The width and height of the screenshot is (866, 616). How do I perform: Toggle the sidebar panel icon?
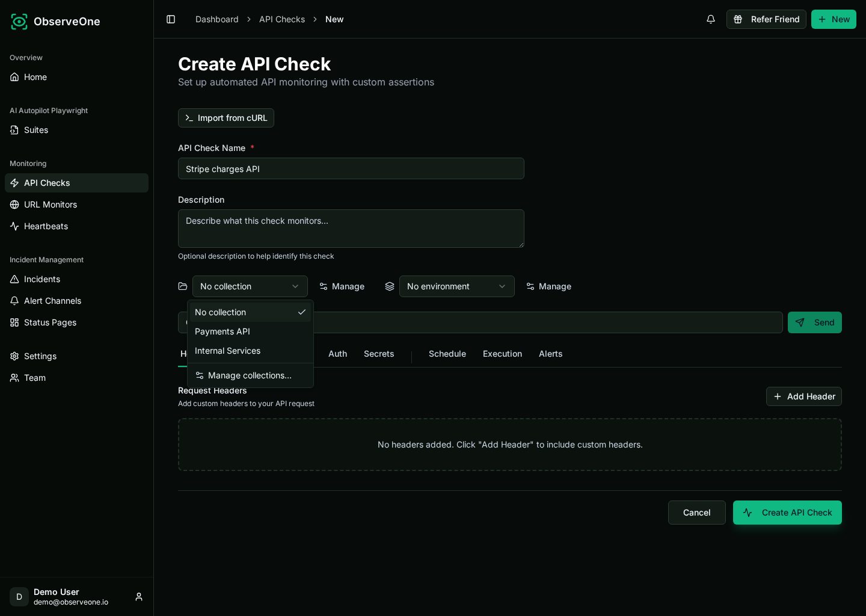[171, 19]
